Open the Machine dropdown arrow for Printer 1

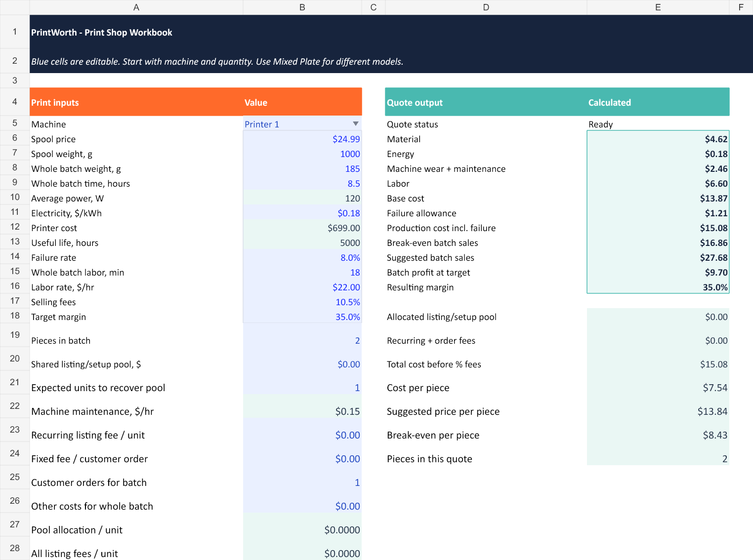point(355,124)
